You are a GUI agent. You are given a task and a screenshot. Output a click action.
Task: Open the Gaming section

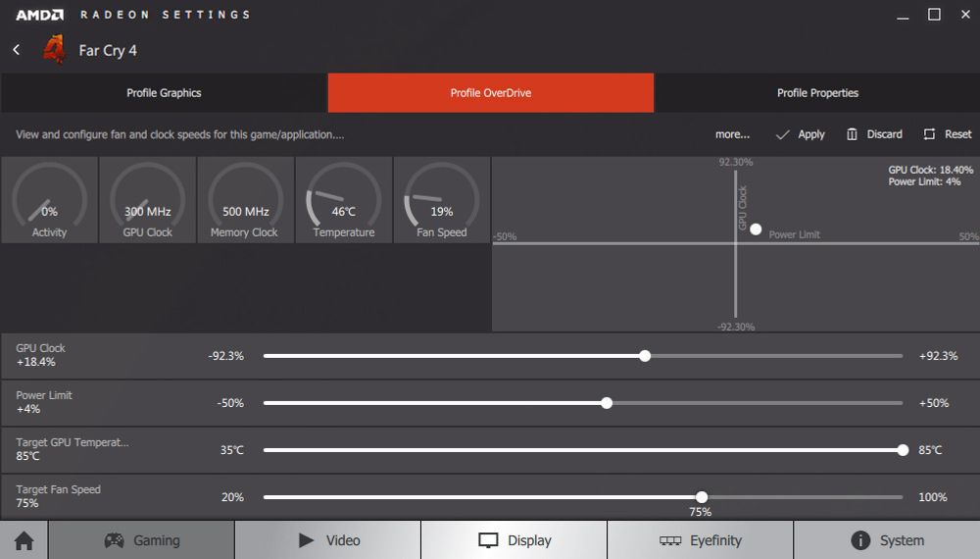141,540
